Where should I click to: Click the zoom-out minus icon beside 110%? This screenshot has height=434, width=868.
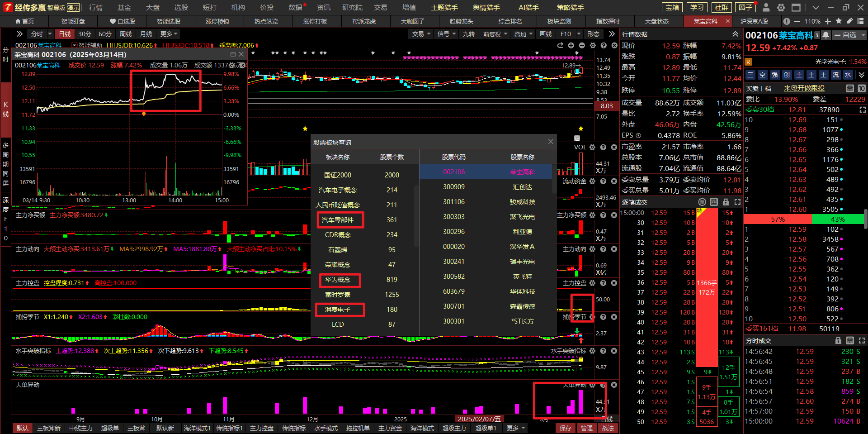(x=797, y=21)
